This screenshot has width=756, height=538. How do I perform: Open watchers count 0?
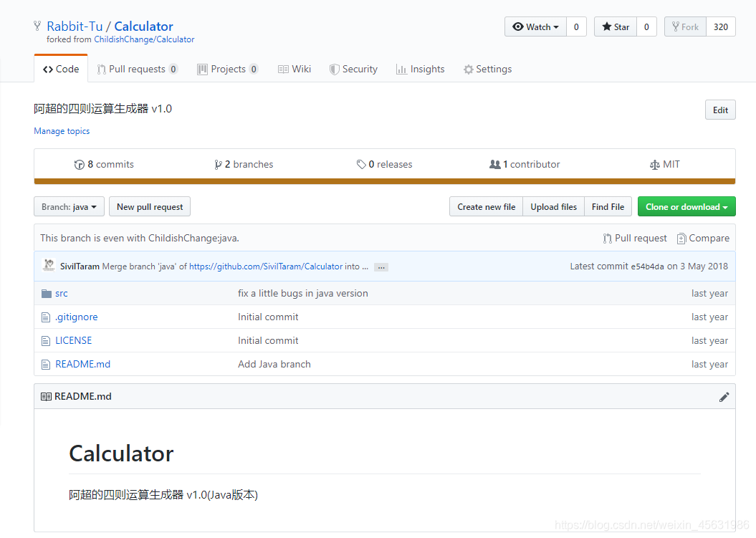tap(576, 27)
